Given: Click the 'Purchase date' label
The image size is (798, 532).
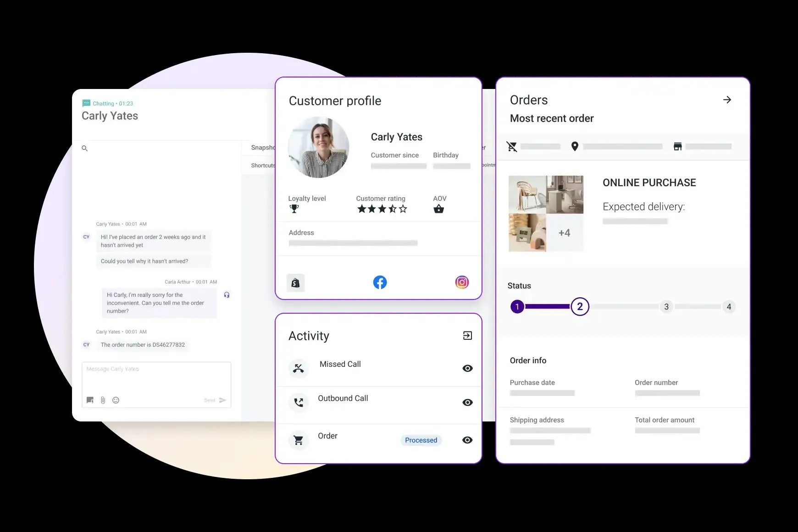Looking at the screenshot, I should tap(532, 382).
